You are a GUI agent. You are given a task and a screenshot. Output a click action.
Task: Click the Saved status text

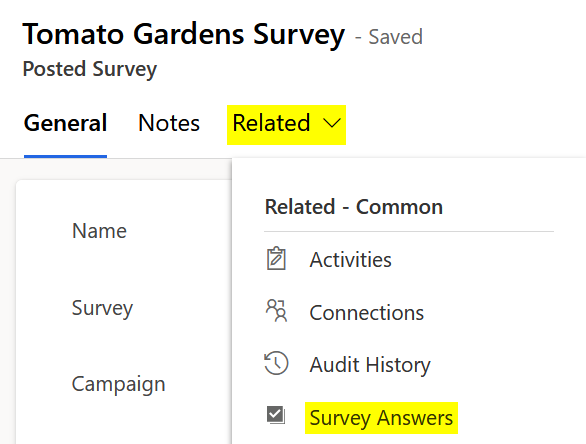click(x=395, y=37)
